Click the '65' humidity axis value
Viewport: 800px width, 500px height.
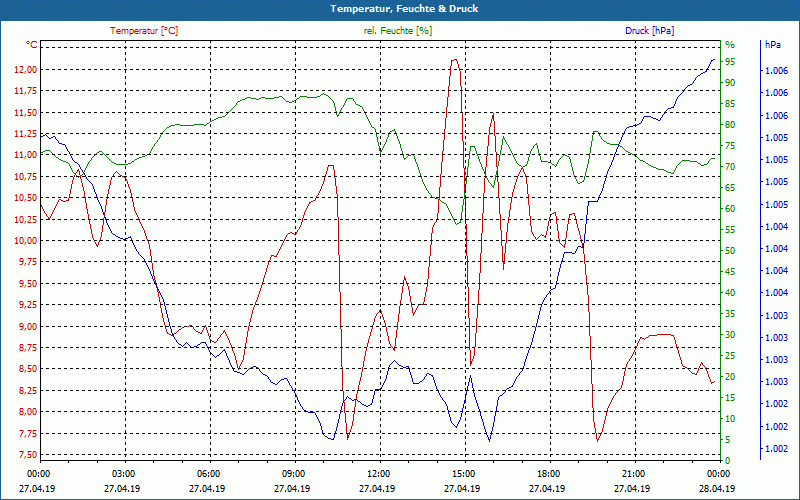point(730,188)
